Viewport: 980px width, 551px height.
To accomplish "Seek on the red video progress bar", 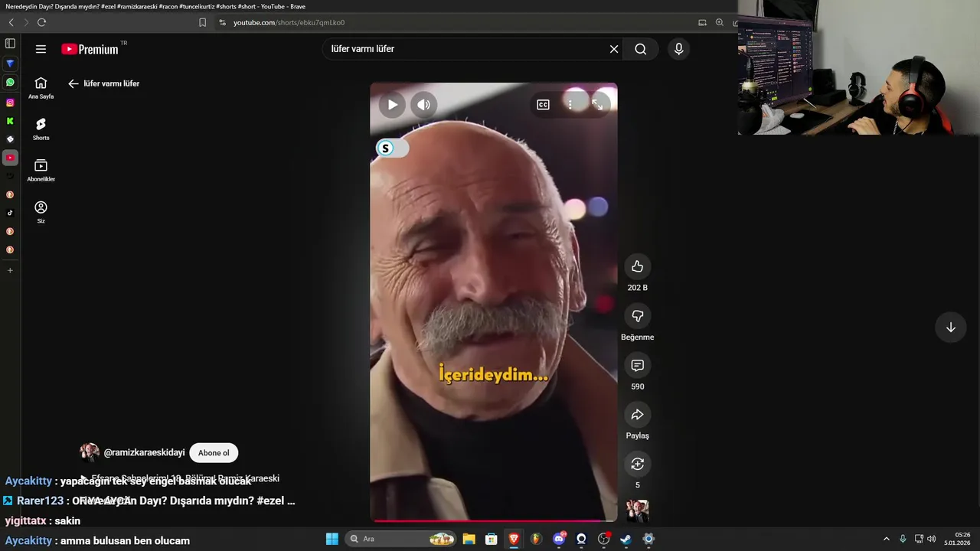I will click(494, 520).
